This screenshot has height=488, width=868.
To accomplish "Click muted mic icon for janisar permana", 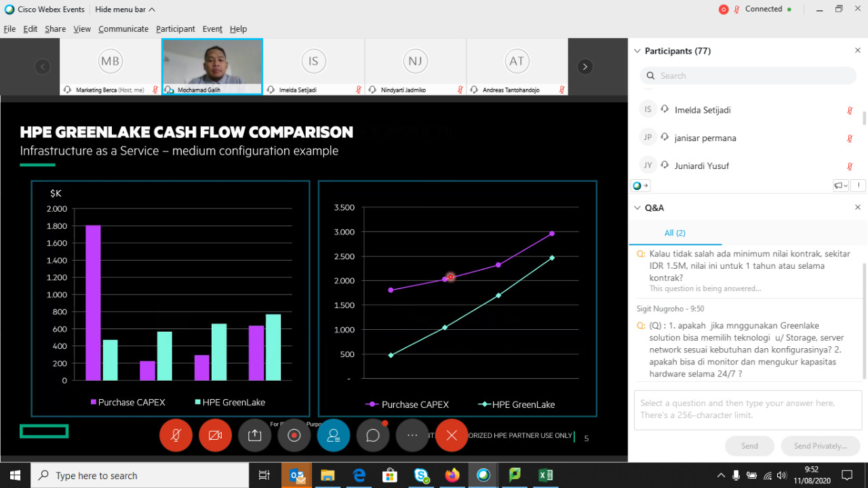I will click(x=850, y=138).
